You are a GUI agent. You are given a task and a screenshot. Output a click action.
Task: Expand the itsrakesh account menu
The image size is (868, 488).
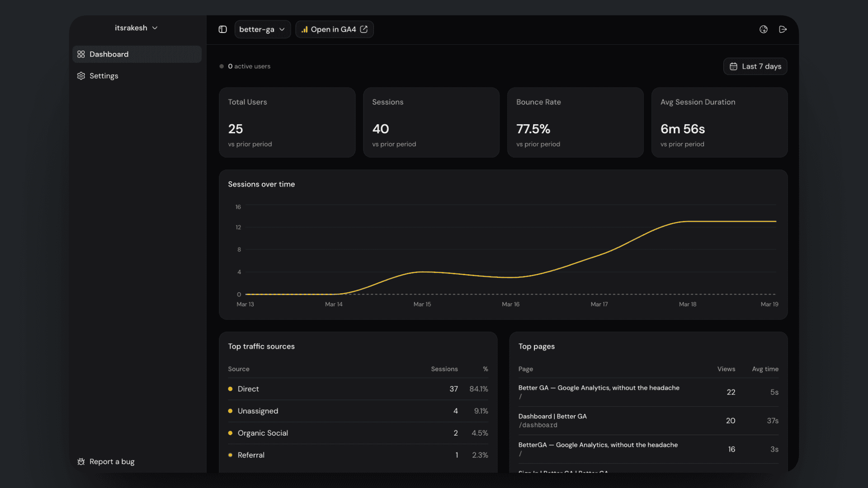136,28
